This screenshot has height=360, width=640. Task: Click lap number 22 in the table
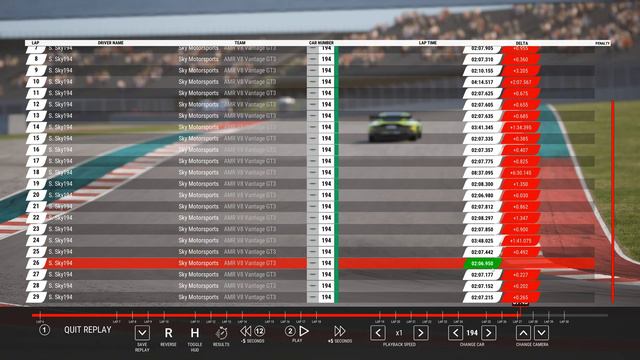[36, 218]
